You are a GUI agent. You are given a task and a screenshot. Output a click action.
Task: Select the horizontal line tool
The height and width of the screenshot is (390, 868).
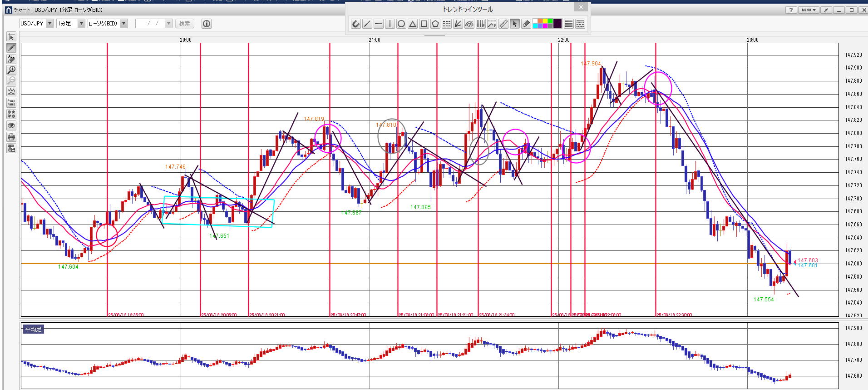[378, 24]
